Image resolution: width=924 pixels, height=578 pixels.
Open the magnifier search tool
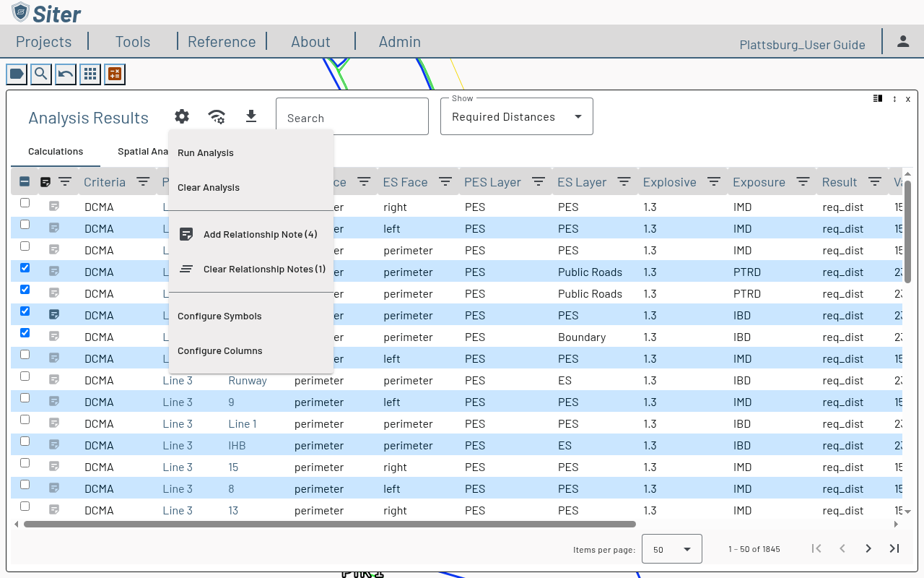coord(41,74)
